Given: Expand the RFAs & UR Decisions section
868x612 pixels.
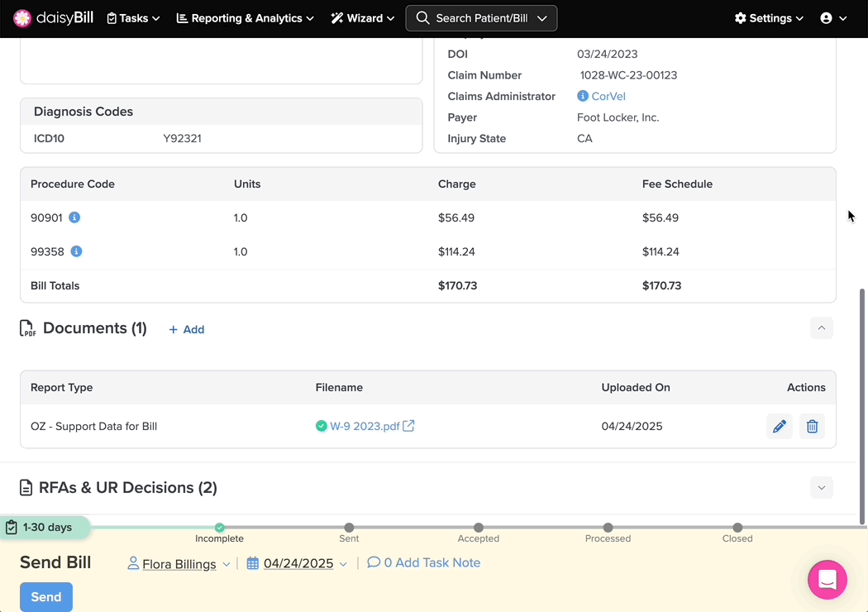Looking at the screenshot, I should pyautogui.click(x=822, y=487).
